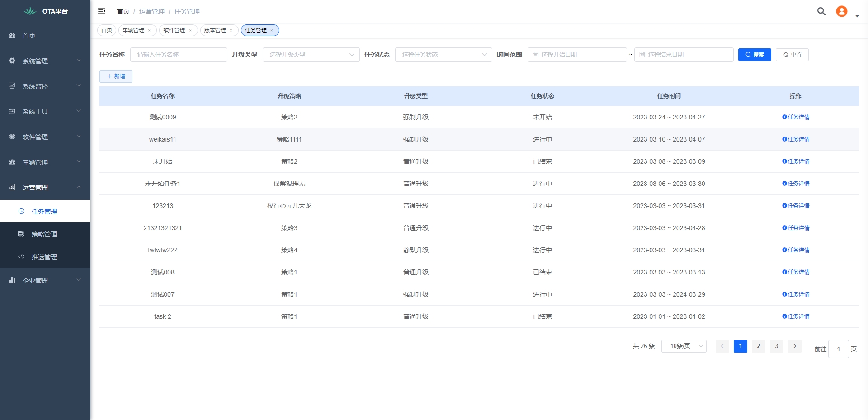Click the calendar icon in the start date field
The height and width of the screenshot is (420, 868).
pos(535,54)
